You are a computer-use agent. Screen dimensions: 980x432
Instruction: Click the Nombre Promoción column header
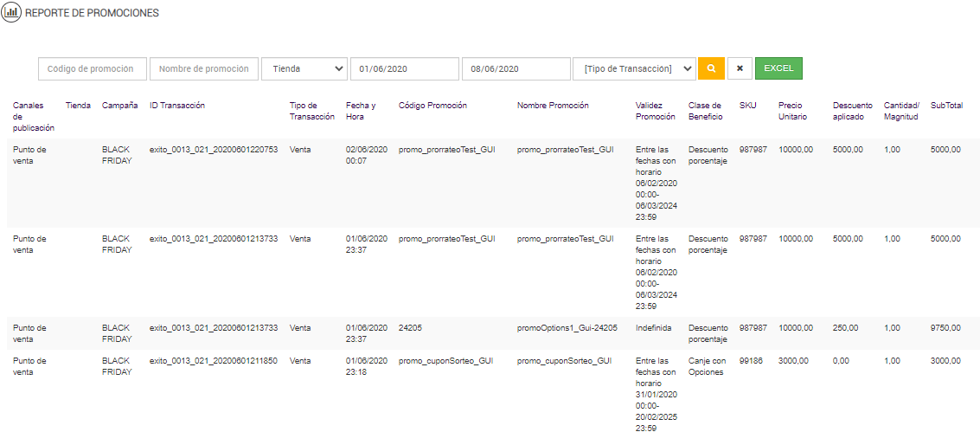[553, 106]
